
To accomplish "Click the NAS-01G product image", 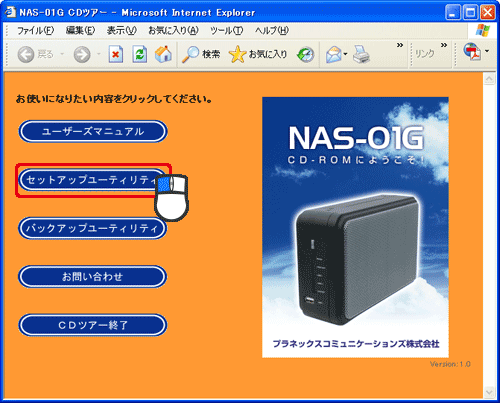I will pos(355,227).
